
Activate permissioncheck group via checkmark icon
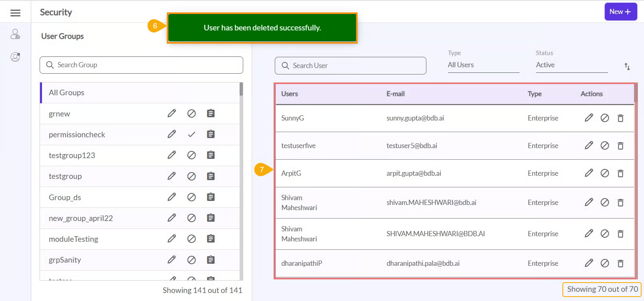192,134
